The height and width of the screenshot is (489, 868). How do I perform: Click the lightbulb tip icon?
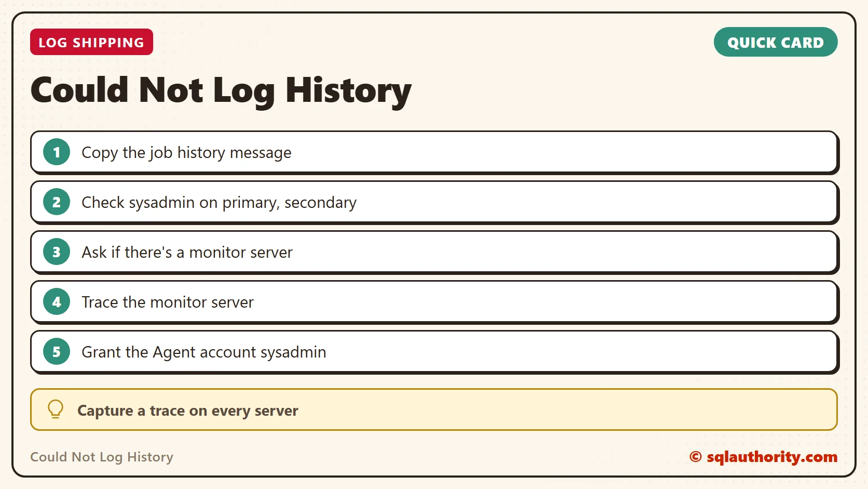56,409
